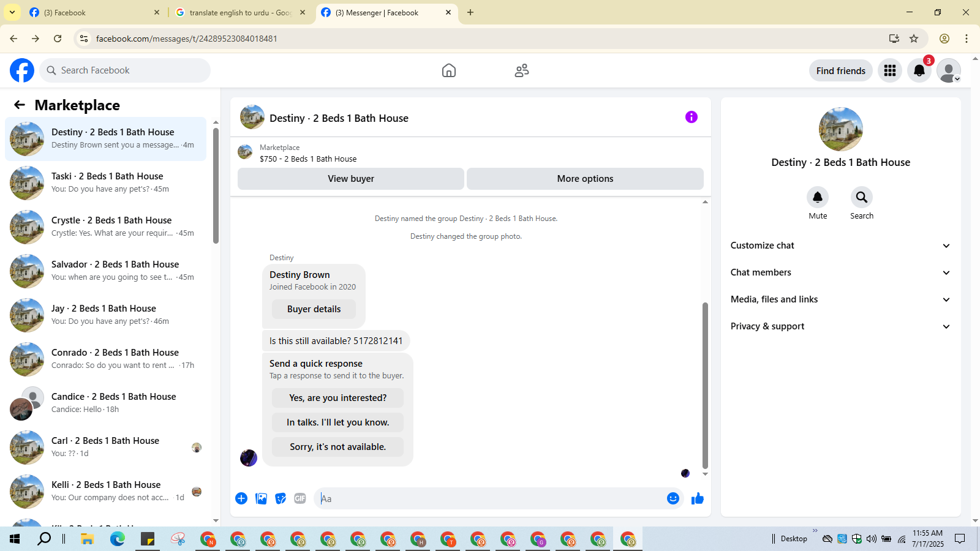The width and height of the screenshot is (980, 551).
Task: Click the back arrow beside Marketplace
Action: [20, 105]
